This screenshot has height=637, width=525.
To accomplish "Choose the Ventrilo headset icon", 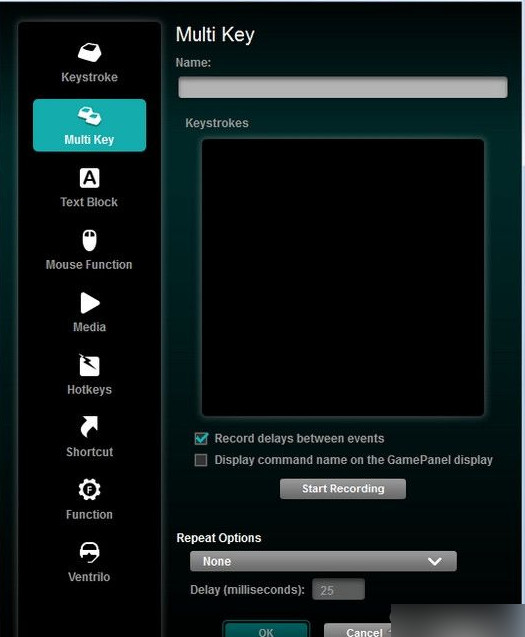I will click(89, 552).
